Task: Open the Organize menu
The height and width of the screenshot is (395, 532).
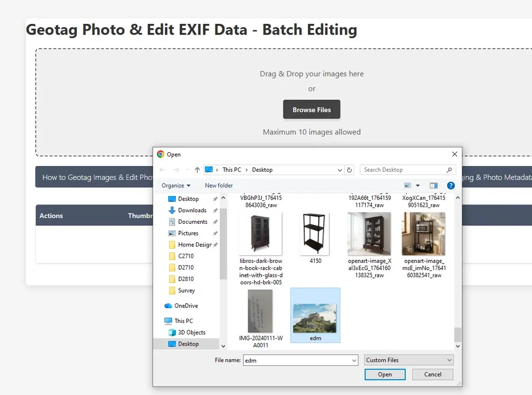Action: (x=175, y=185)
